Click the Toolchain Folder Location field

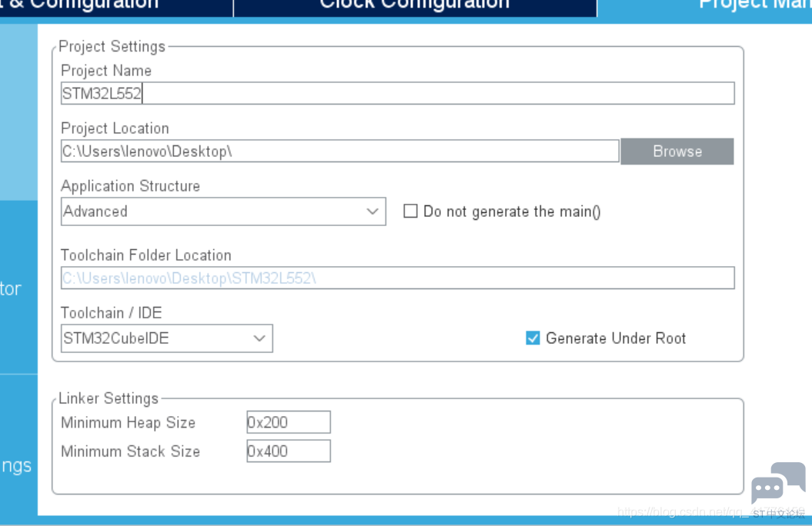click(x=397, y=278)
